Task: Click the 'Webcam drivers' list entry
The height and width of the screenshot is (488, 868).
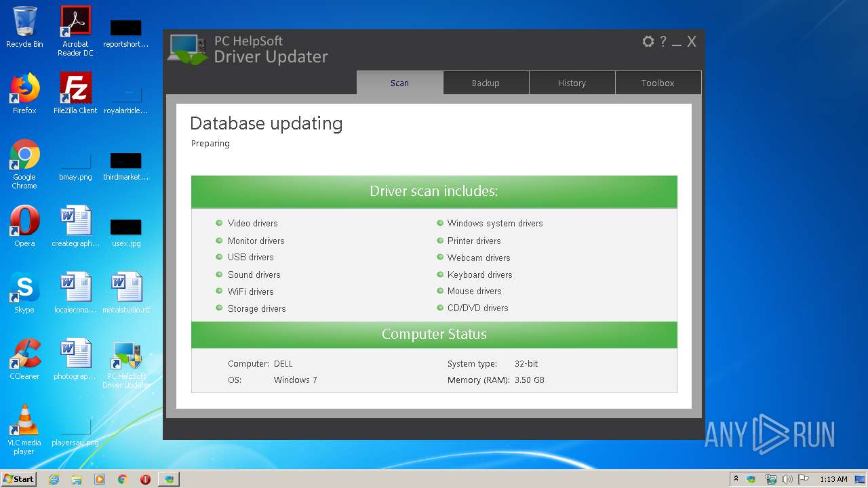Action: click(x=479, y=258)
